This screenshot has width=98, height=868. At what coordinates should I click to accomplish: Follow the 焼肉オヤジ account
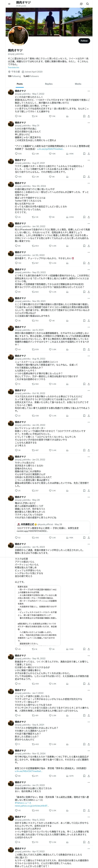(84, 41)
